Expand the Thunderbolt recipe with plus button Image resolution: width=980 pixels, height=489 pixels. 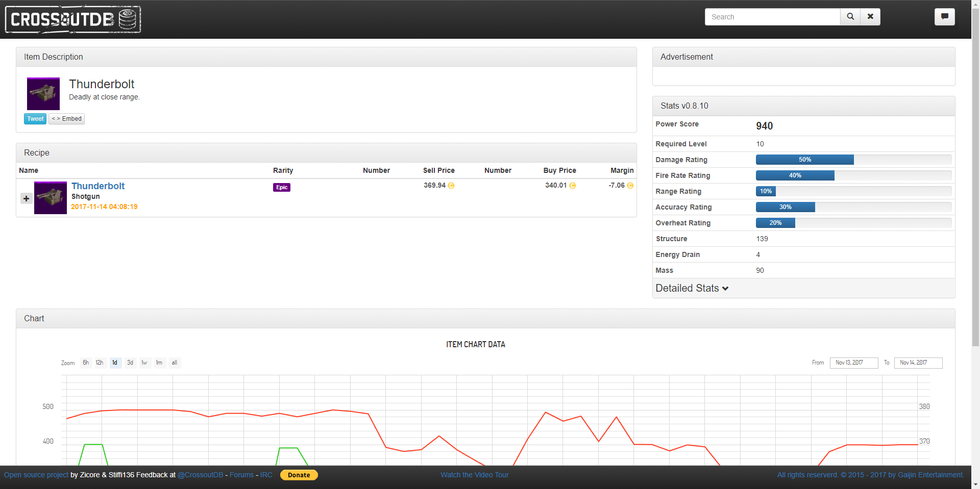(x=26, y=198)
